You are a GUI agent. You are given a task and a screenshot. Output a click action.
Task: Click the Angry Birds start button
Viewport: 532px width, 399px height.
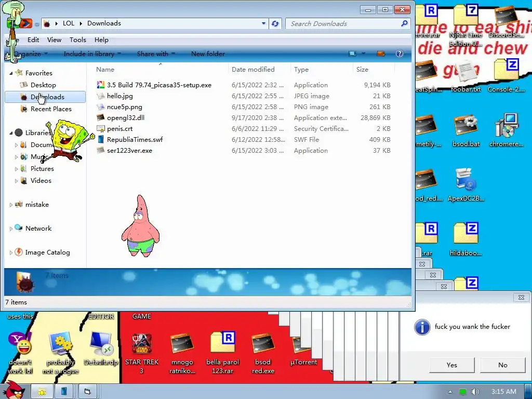tap(14, 390)
